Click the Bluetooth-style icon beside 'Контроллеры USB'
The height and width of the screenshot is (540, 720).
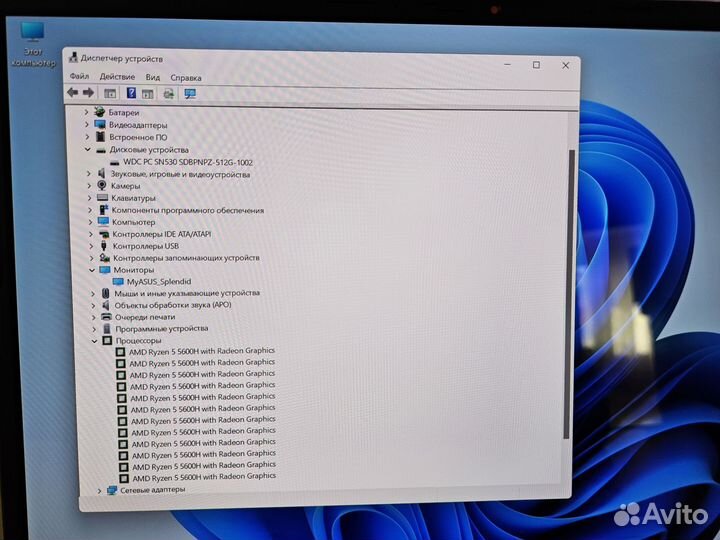(103, 246)
